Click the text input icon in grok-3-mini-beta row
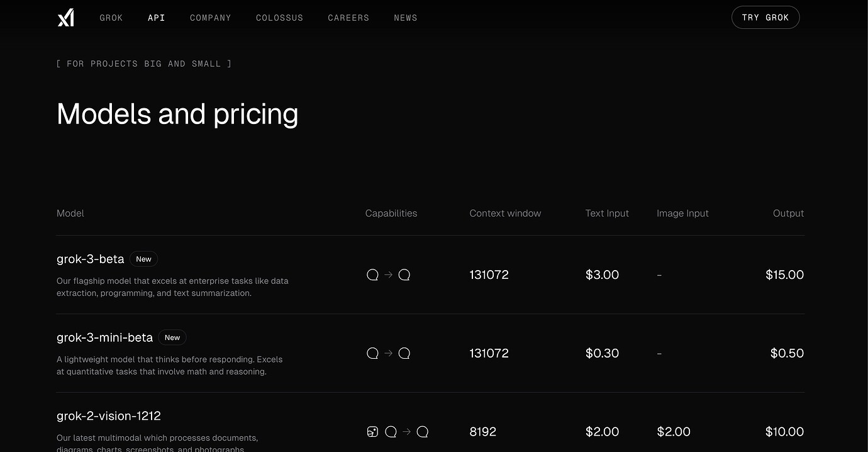Viewport: 868px width, 452px height. (372, 353)
